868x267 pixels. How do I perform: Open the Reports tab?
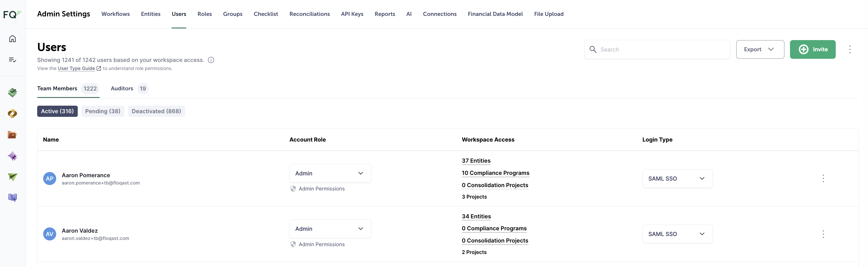click(x=385, y=14)
